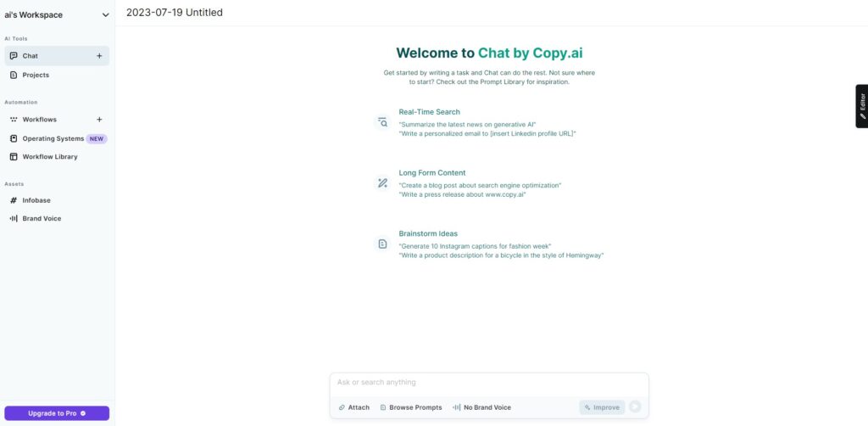Click the Upgrade to Pro button

click(x=57, y=413)
